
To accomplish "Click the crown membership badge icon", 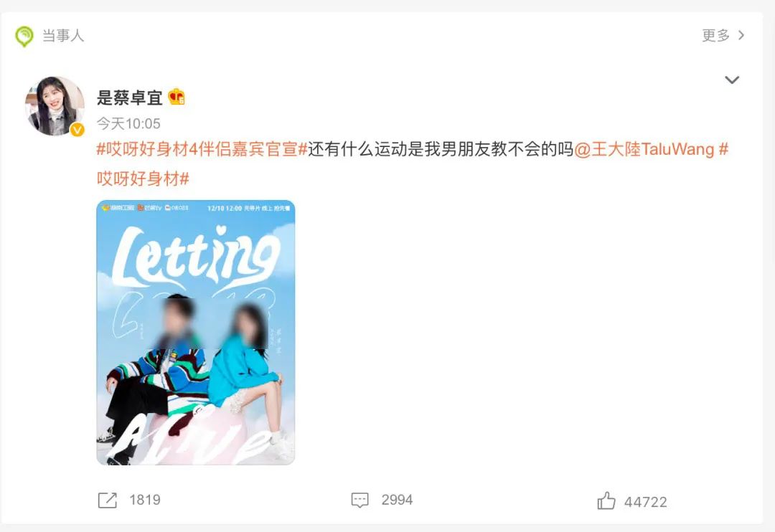I will (177, 97).
